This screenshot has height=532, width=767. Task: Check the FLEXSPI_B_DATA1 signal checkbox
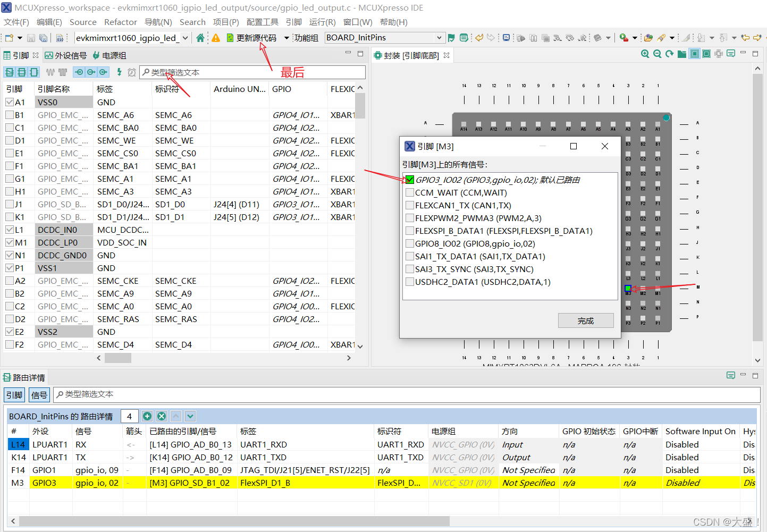click(x=409, y=231)
